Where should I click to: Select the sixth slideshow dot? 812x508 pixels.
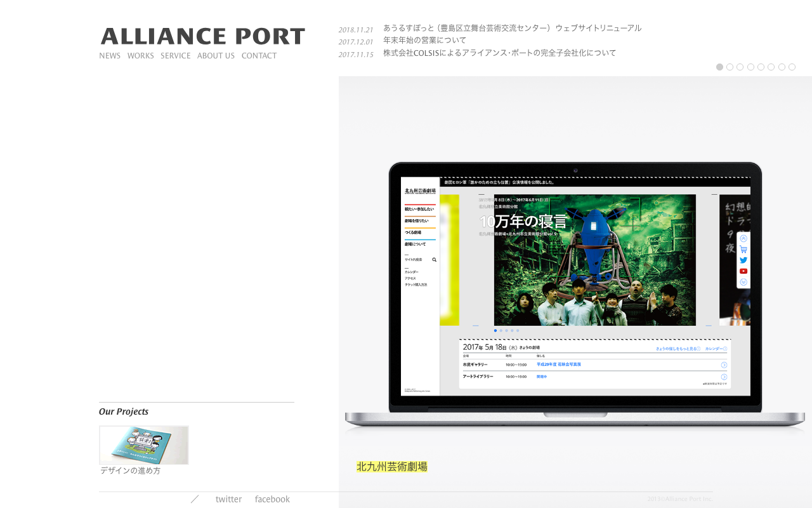click(771, 67)
